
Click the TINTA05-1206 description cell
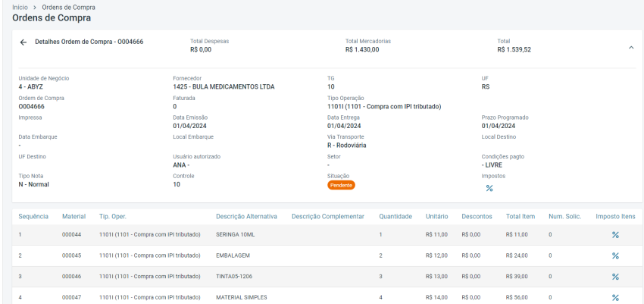pos(234,277)
